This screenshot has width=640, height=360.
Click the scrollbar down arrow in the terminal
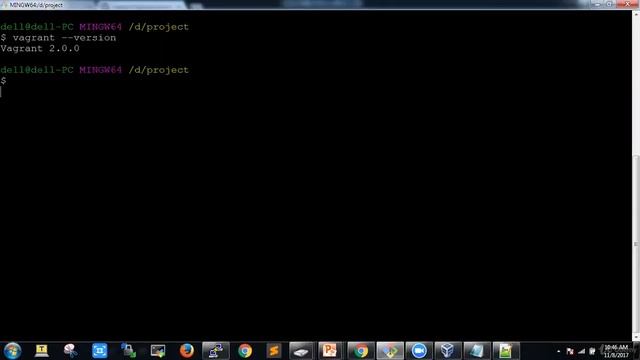[x=636, y=338]
